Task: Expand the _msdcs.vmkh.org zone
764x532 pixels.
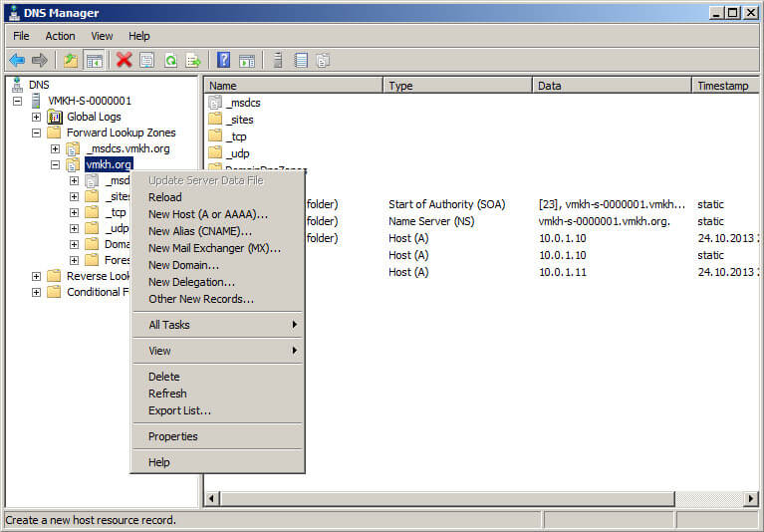Action: click(x=55, y=148)
